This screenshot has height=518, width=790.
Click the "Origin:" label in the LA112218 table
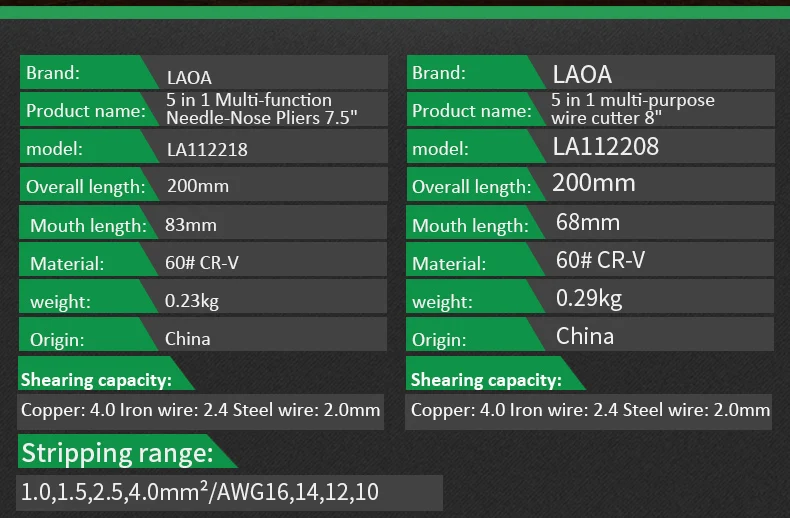point(57,340)
